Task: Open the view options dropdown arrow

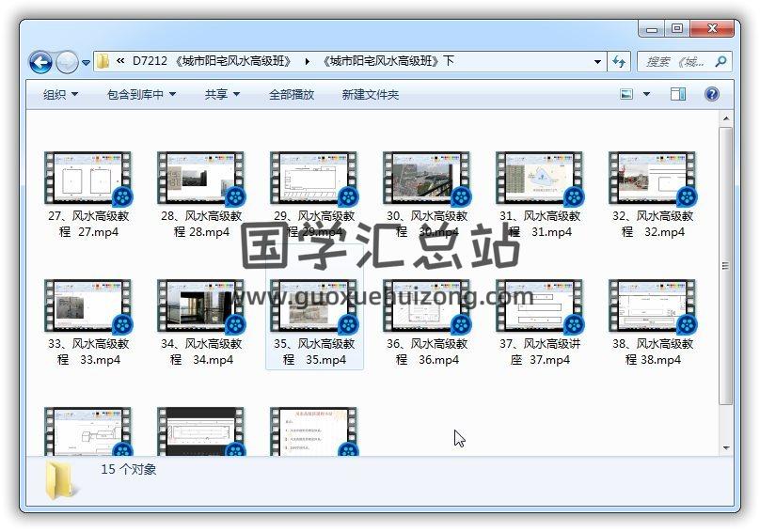Action: coord(646,94)
